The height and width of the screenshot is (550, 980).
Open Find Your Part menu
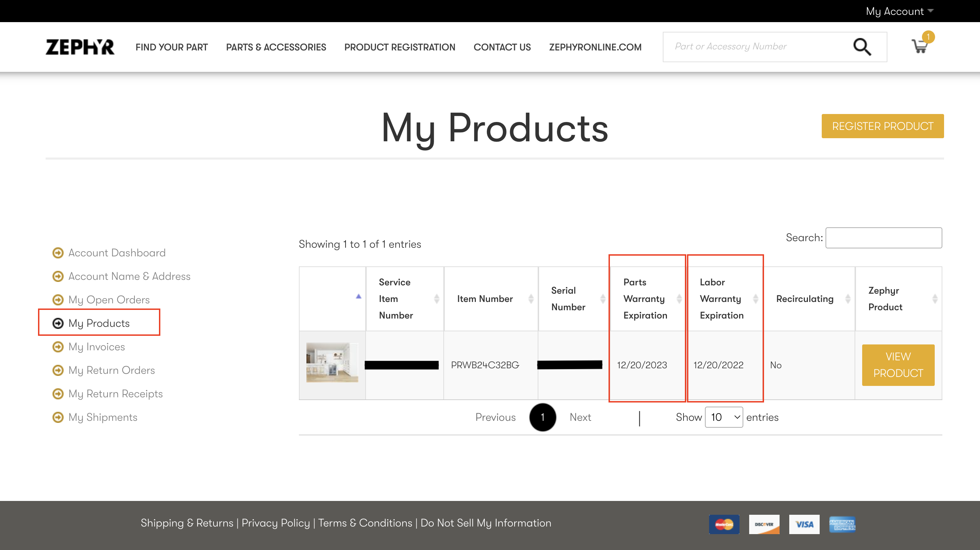(172, 47)
